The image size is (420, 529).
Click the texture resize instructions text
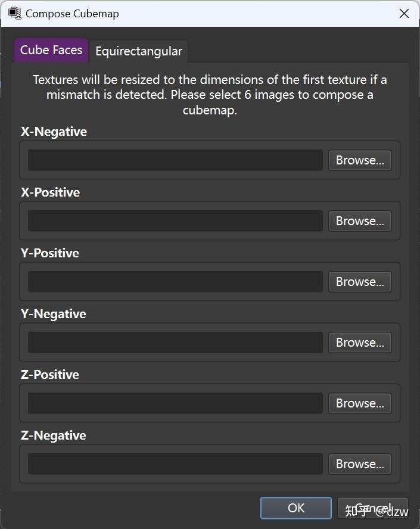click(x=210, y=95)
